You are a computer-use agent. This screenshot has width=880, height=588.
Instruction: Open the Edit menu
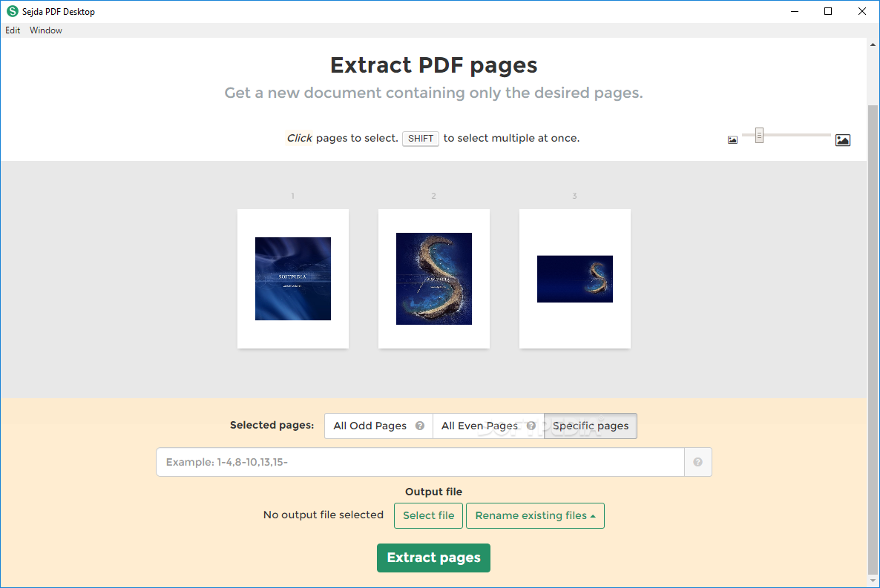point(13,30)
